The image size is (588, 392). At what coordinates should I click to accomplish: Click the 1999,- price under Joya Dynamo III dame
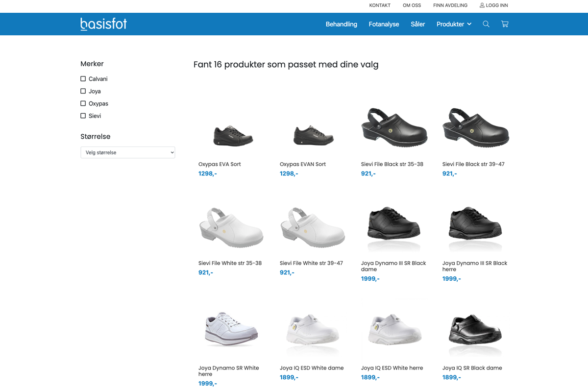370,279
